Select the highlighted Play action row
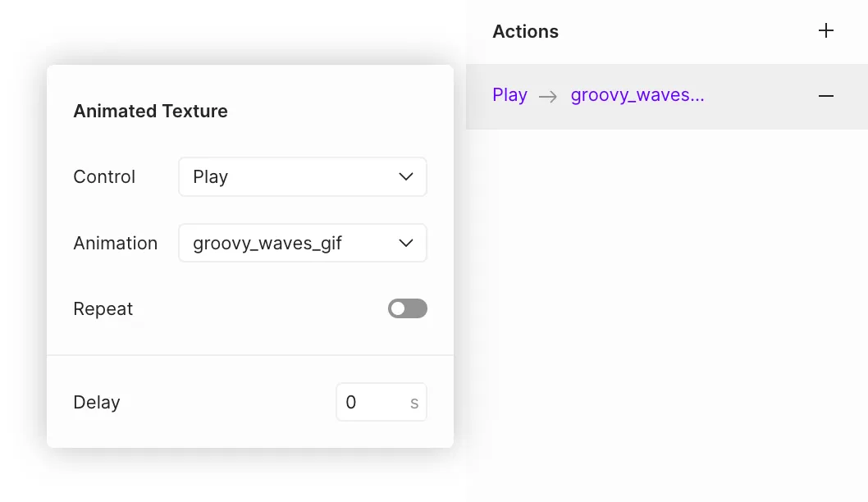Image resolution: width=868 pixels, height=502 pixels. pos(755,96)
